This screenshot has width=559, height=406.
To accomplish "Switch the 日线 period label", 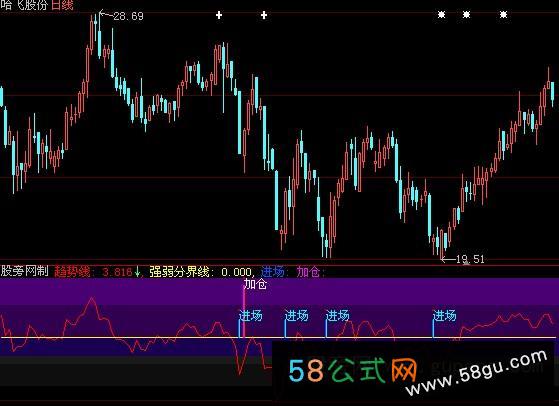I will tap(62, 5).
